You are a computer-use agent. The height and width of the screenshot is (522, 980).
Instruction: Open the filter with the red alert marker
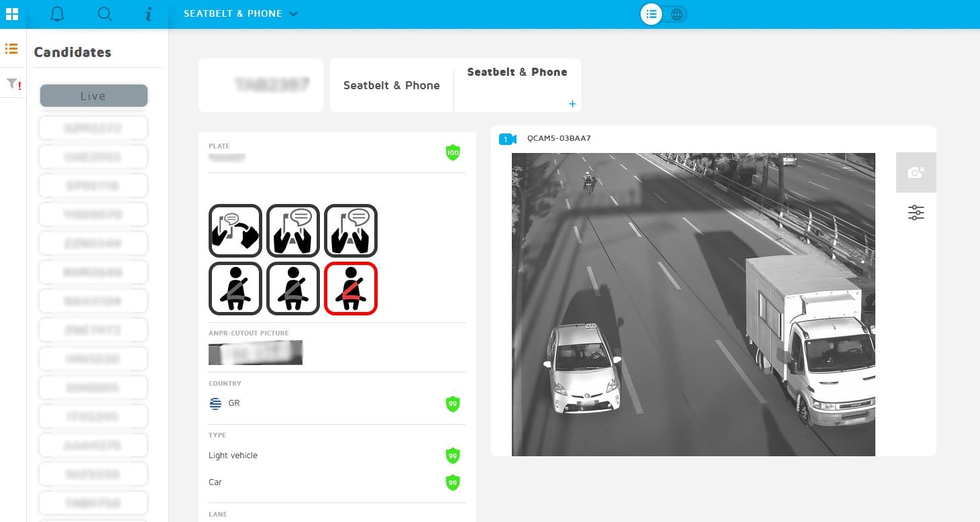11,83
